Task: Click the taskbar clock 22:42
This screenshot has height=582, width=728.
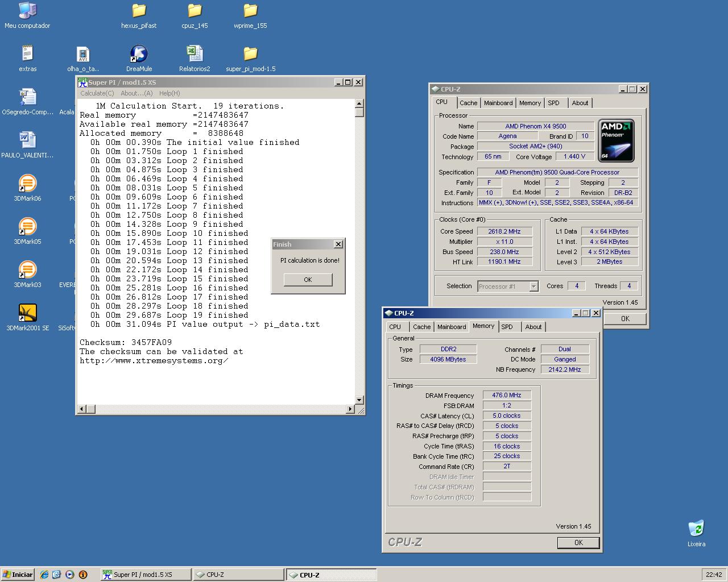Action: tap(714, 575)
